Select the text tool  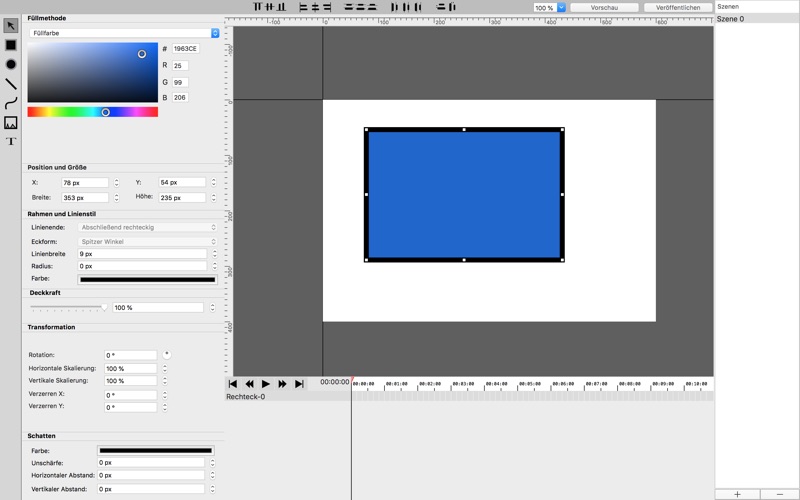pos(11,141)
